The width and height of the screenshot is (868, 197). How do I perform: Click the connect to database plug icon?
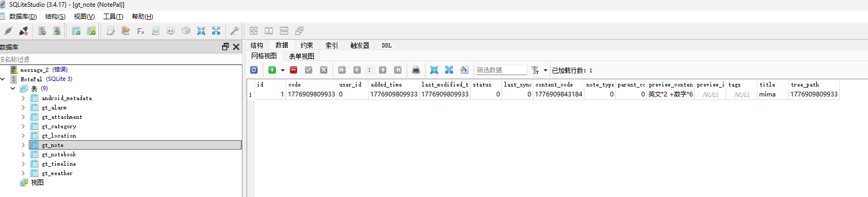(x=8, y=31)
